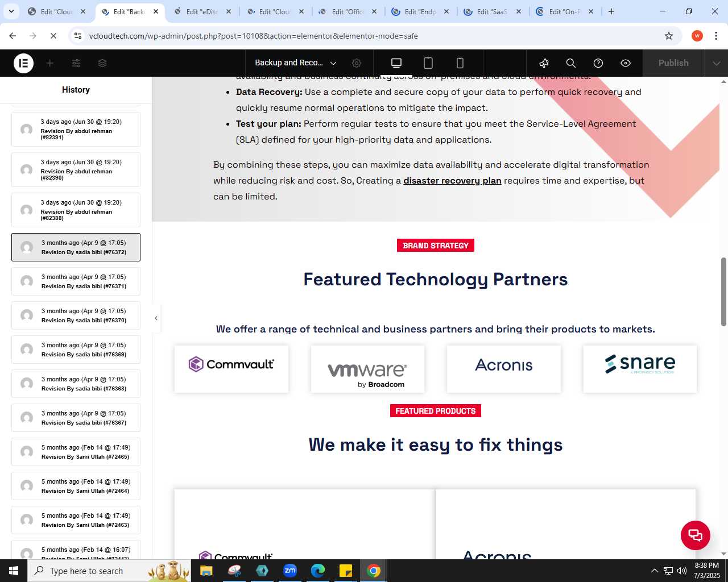Expand the Publish options arrow

click(717, 63)
